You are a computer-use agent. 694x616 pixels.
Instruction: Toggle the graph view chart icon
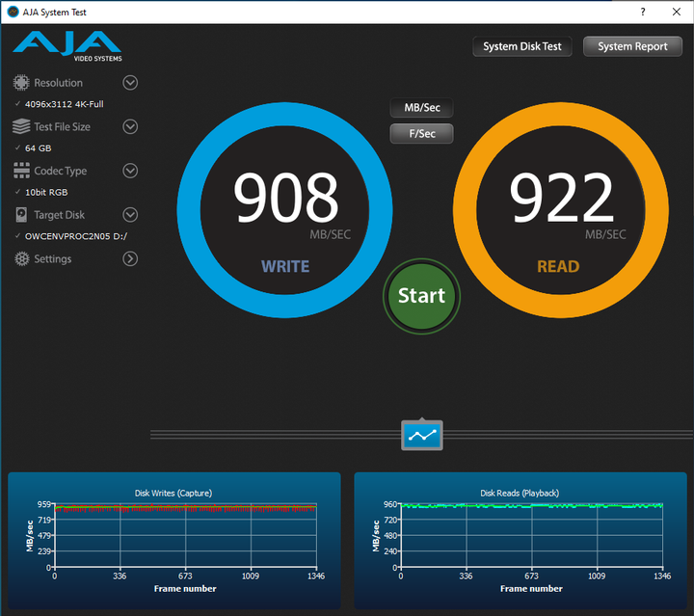[421, 436]
